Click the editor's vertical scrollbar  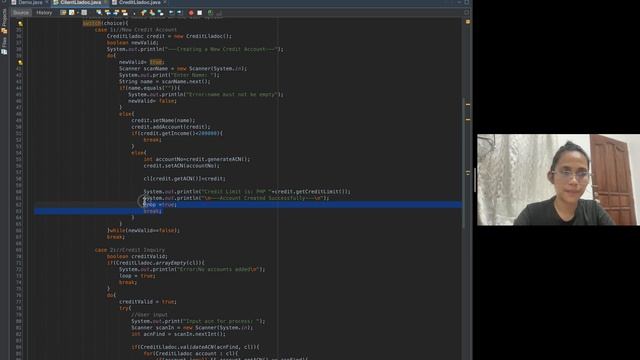click(464, 163)
